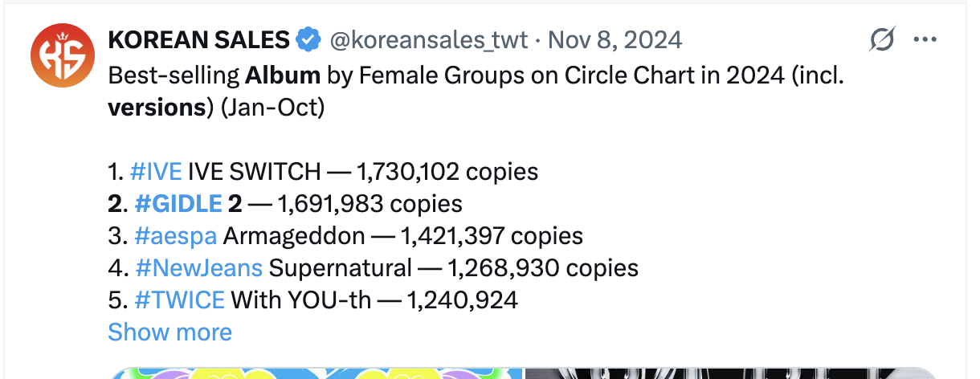This screenshot has width=980, height=379.
Task: Click the 'Armageddon — 1,421,397 copies' text
Action: click(402, 236)
